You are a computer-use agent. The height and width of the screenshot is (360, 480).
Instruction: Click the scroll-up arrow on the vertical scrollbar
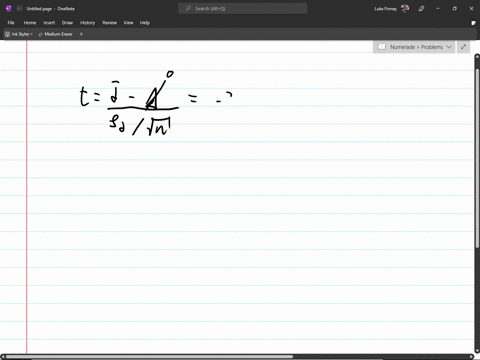(477, 56)
